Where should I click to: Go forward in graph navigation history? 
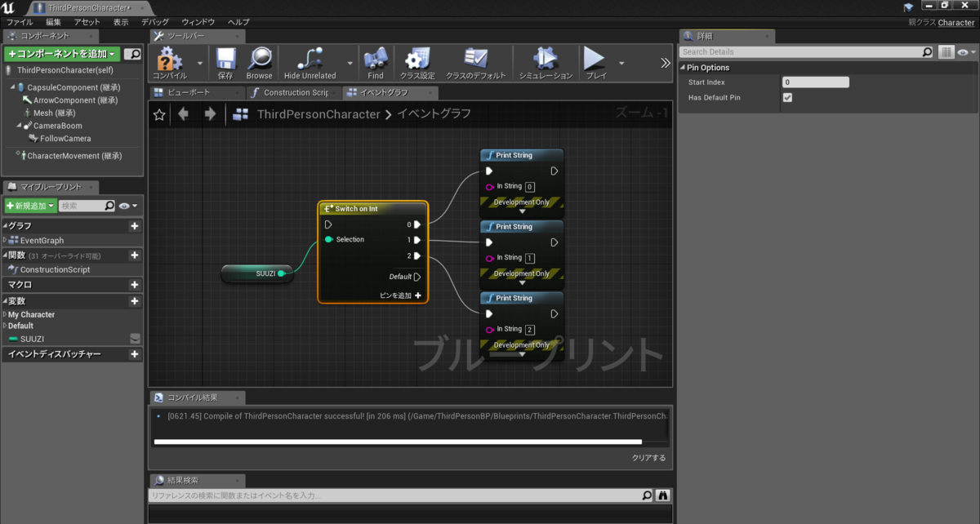click(210, 114)
